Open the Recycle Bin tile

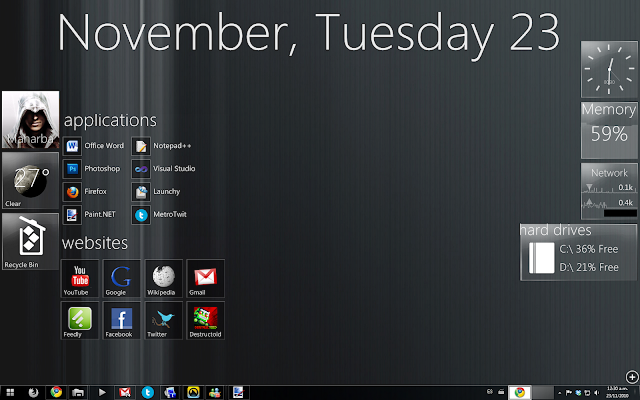(31, 241)
